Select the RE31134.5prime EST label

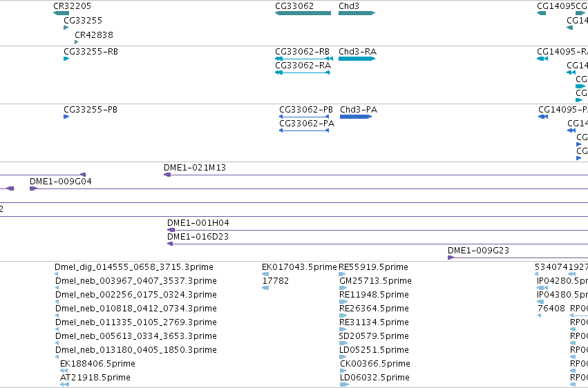374,322
